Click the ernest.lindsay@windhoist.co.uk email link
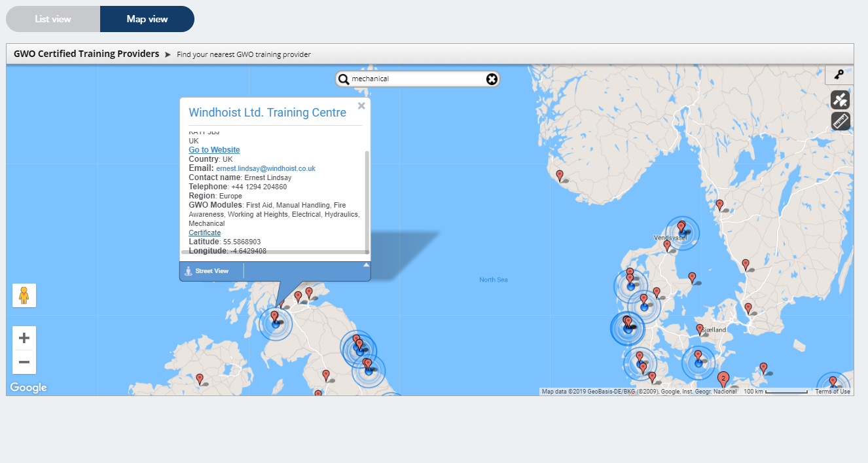This screenshot has height=463, width=868. coord(266,168)
